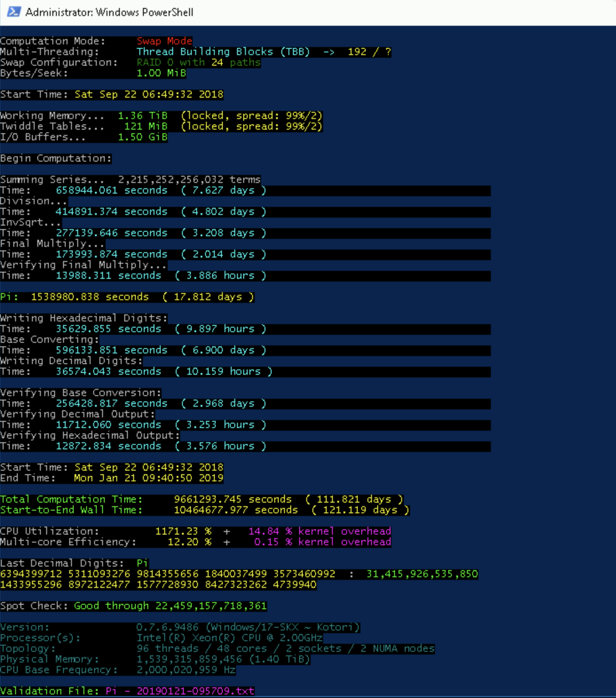Image resolution: width=616 pixels, height=698 pixels.
Task: Click the 1.36 TiB working memory value
Action: tap(142, 115)
